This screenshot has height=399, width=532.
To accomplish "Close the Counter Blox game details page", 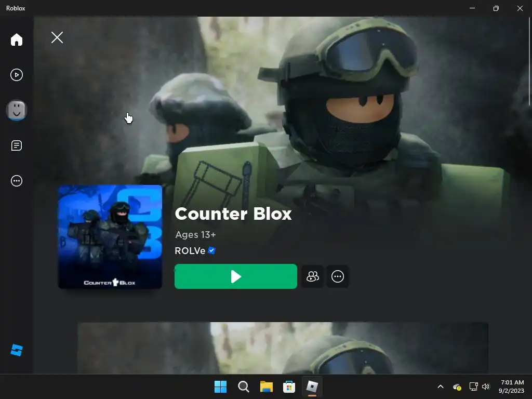I will click(57, 37).
